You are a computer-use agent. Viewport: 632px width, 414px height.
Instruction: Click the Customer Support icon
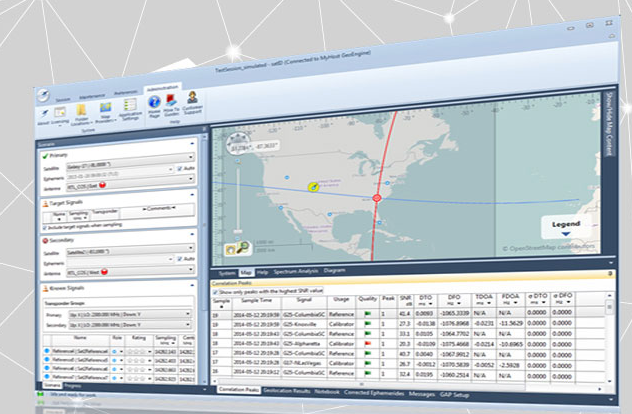click(x=192, y=98)
